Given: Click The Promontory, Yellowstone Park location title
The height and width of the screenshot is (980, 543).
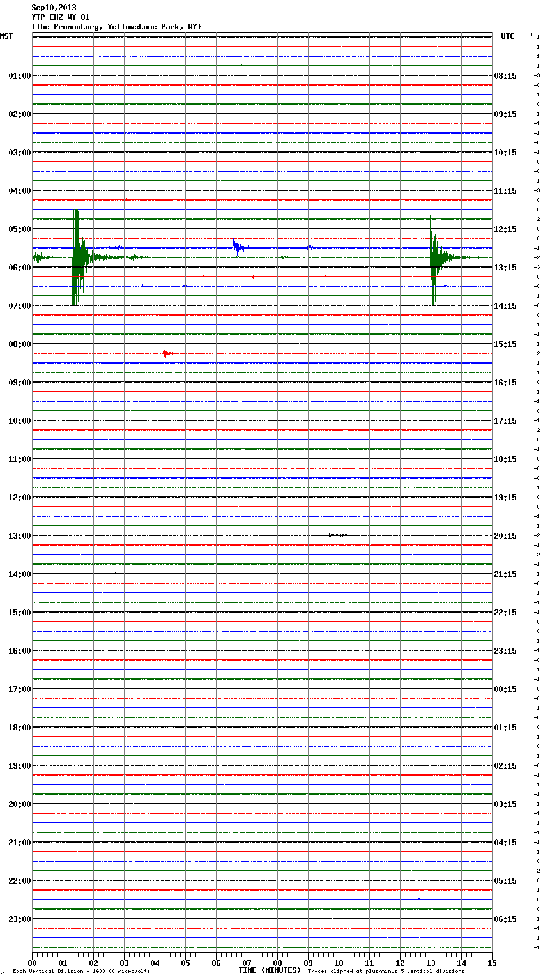Looking at the screenshot, I should point(116,27).
